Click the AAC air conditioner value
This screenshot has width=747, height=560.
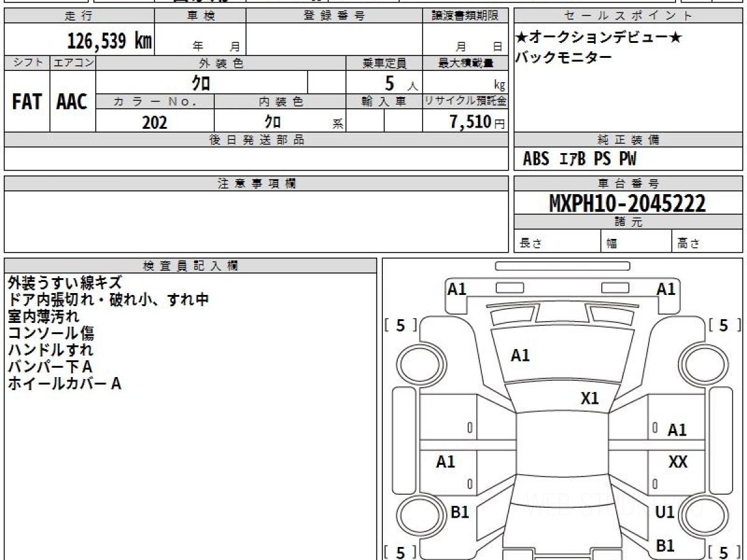pos(72,101)
